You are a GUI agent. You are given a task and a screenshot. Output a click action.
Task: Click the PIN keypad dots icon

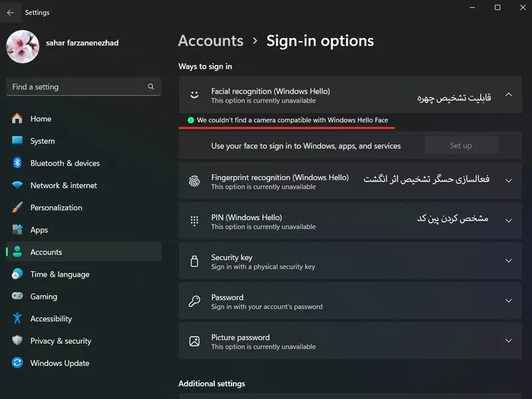click(x=194, y=221)
